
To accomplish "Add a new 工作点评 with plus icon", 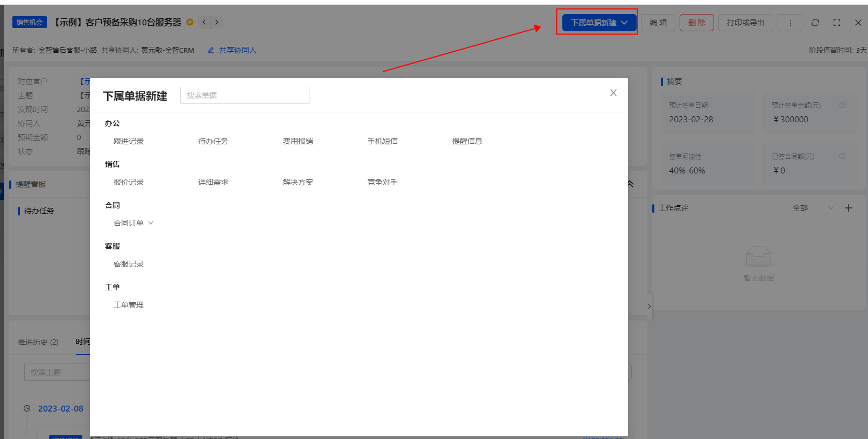I will [x=849, y=208].
